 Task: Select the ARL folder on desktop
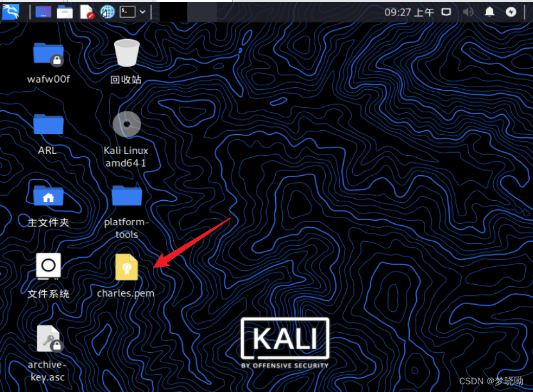(x=48, y=124)
